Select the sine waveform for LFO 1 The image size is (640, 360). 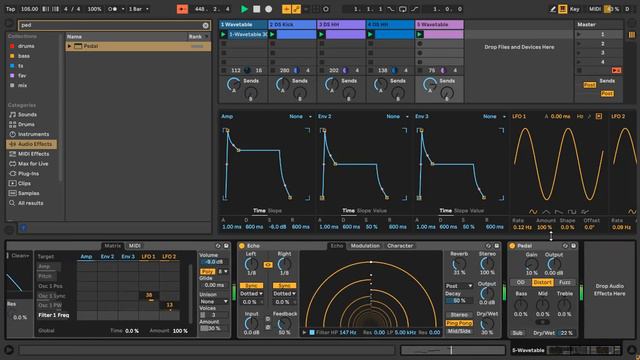click(x=533, y=212)
